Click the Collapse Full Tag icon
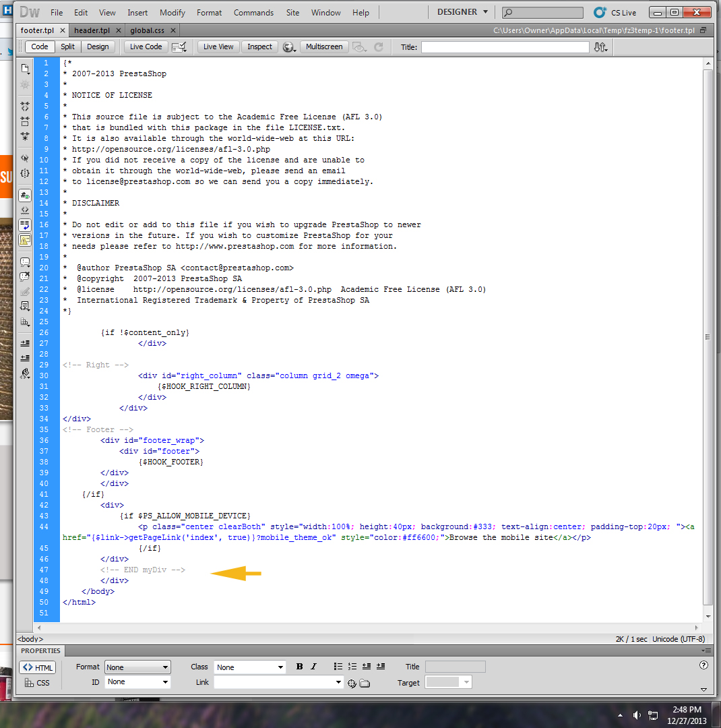Screen dimensions: 721x728 25,107
